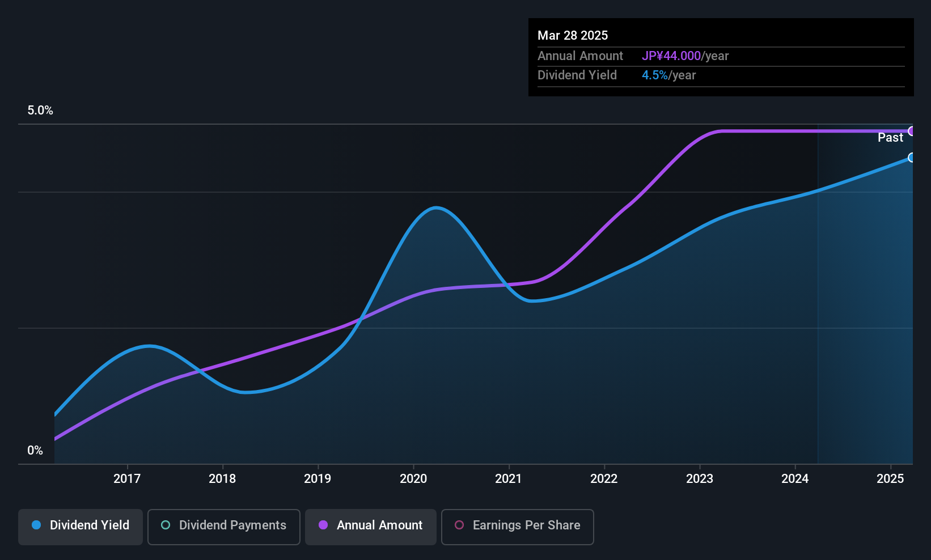Image resolution: width=931 pixels, height=560 pixels.
Task: Click the blue Dividend Yield endpoint marker
Action: coord(911,158)
